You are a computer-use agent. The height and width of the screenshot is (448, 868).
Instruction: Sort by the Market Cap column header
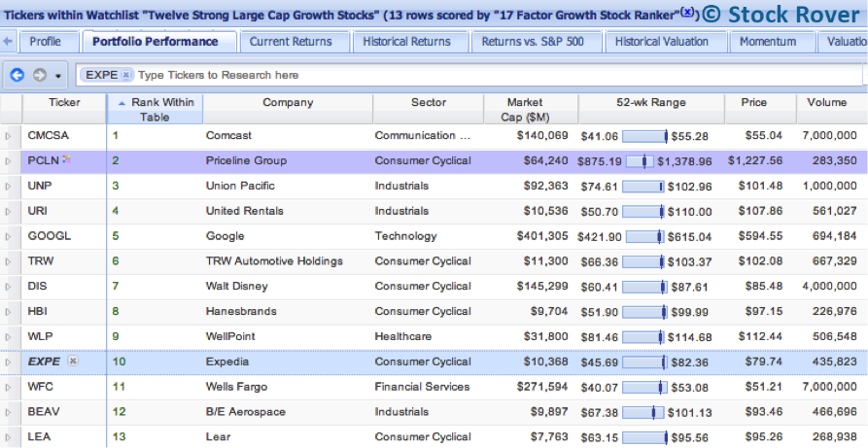click(531, 109)
